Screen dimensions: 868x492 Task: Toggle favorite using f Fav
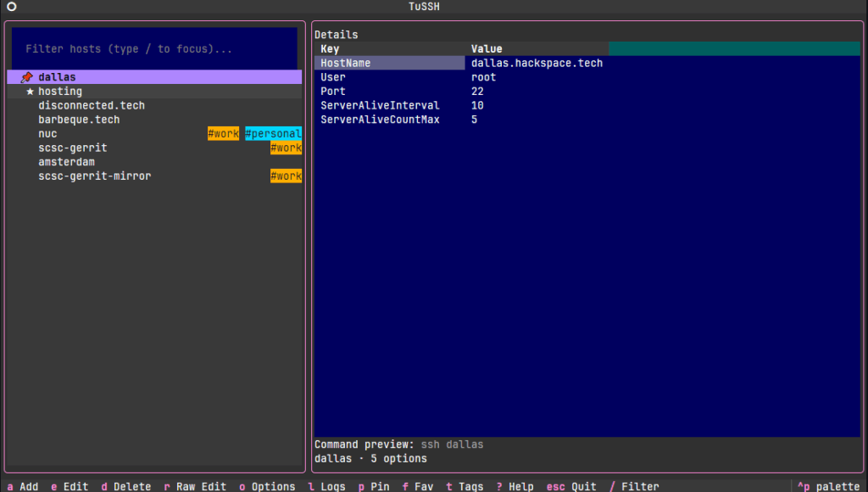(418, 486)
